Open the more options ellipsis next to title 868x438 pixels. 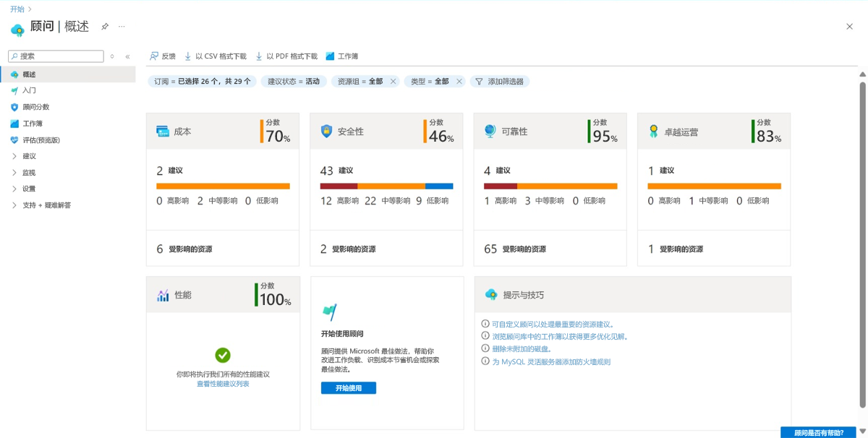(x=122, y=27)
